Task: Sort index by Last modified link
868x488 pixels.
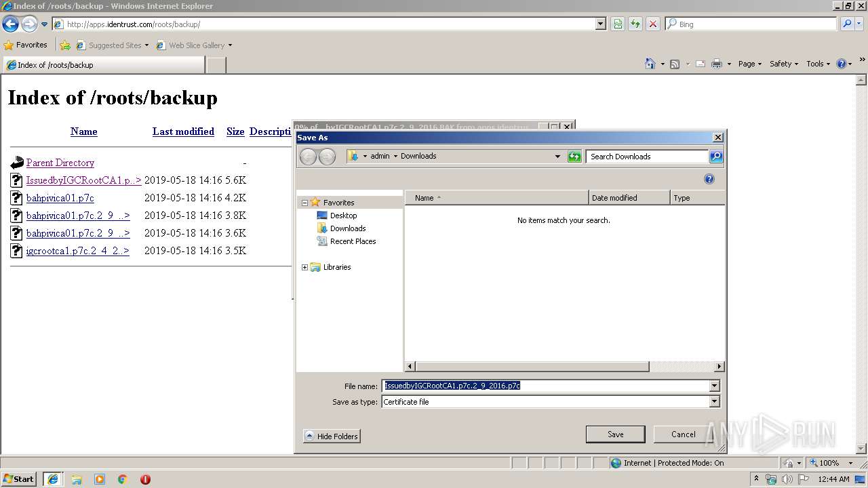Action: 183,131
